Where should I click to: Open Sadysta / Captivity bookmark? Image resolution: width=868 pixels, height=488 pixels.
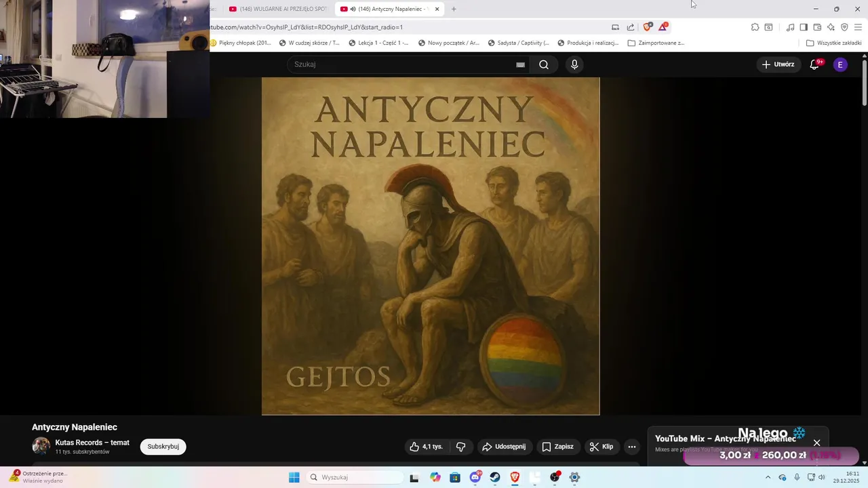(518, 43)
